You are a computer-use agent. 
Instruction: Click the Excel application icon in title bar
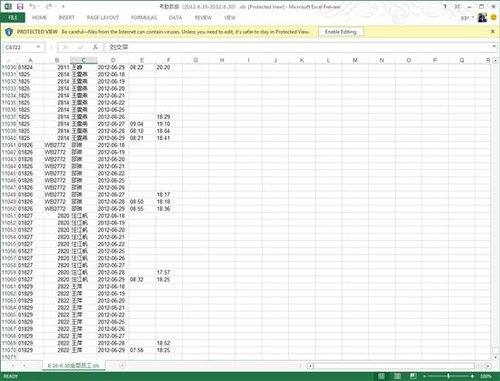tap(8, 6)
